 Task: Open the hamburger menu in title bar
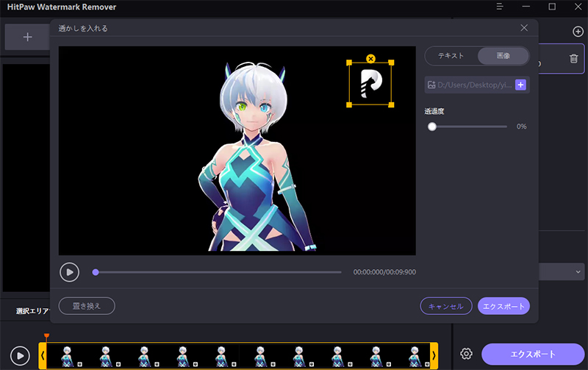[x=500, y=7]
